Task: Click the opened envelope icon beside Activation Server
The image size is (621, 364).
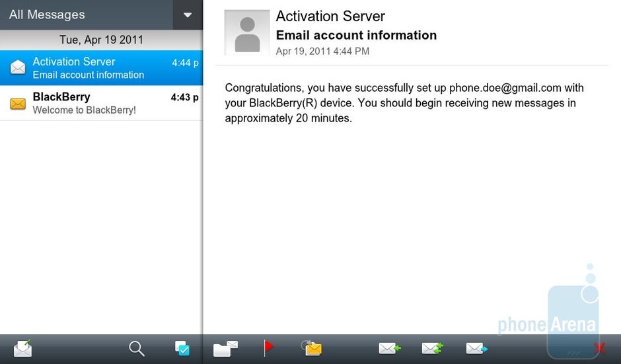Action: [18, 68]
